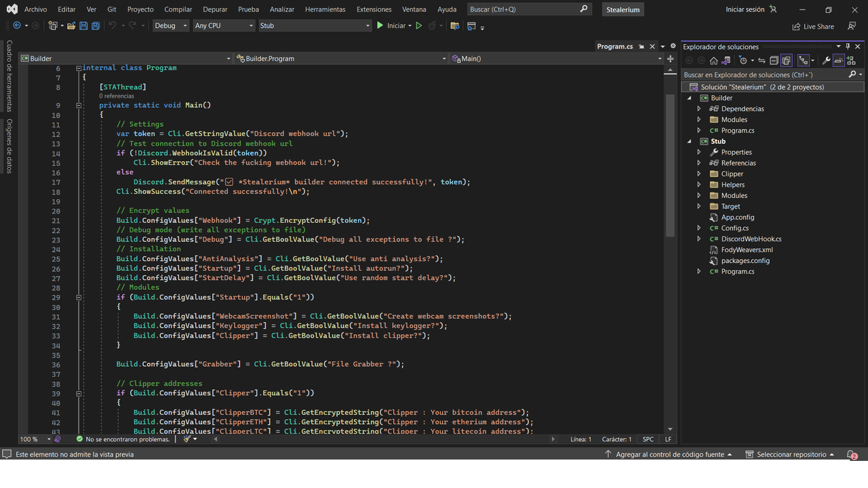
Task: Start without debugging using the hollow play icon
Action: pyautogui.click(x=418, y=26)
